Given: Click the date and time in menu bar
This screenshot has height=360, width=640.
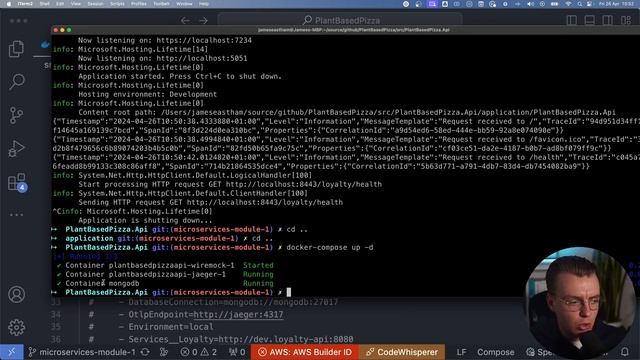Looking at the screenshot, I should pyautogui.click(x=616, y=4).
